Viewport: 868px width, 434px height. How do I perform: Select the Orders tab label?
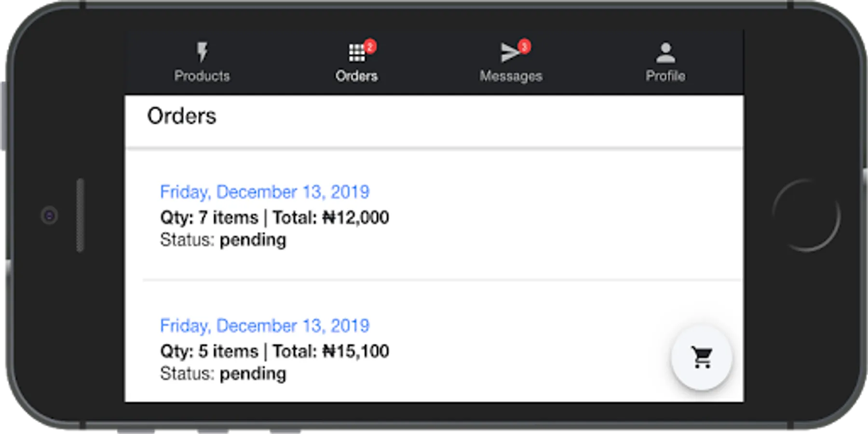tap(356, 76)
